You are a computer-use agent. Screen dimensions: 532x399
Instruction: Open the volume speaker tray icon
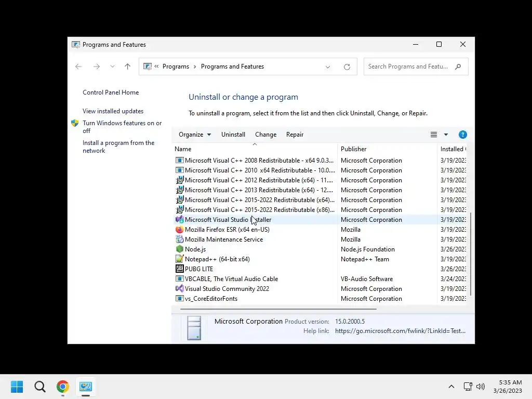[481, 387]
